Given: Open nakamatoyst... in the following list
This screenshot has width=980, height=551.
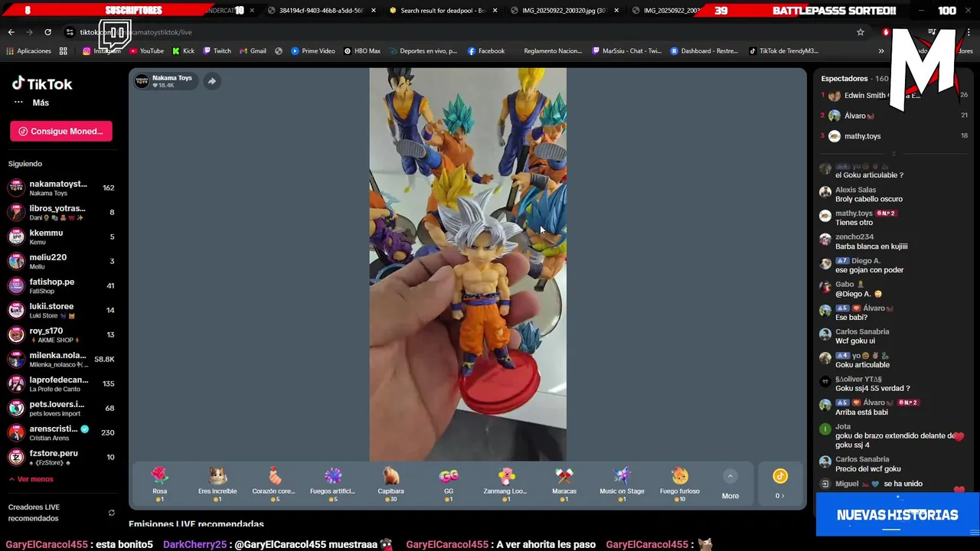Looking at the screenshot, I should (61, 188).
